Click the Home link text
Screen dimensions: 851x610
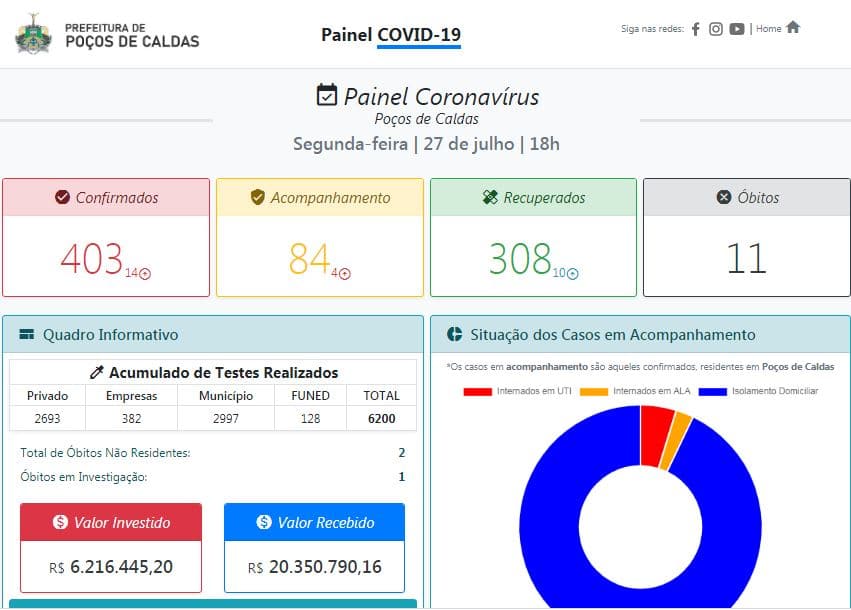coord(769,29)
